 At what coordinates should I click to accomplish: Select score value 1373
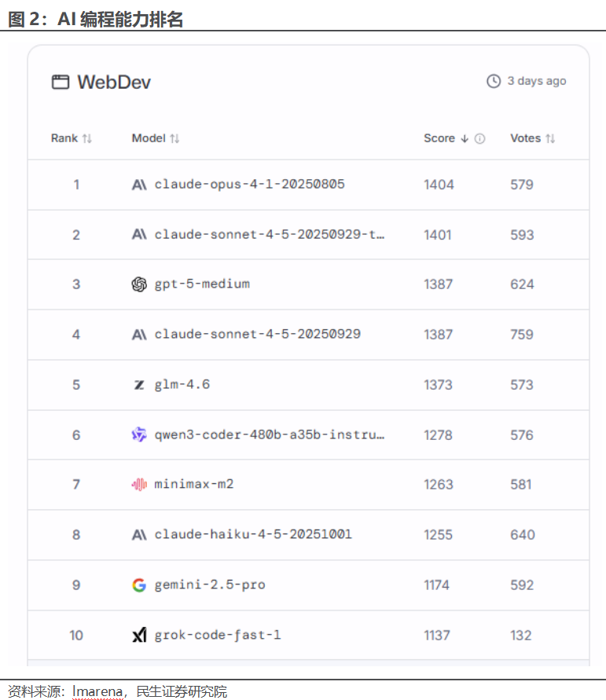click(438, 385)
